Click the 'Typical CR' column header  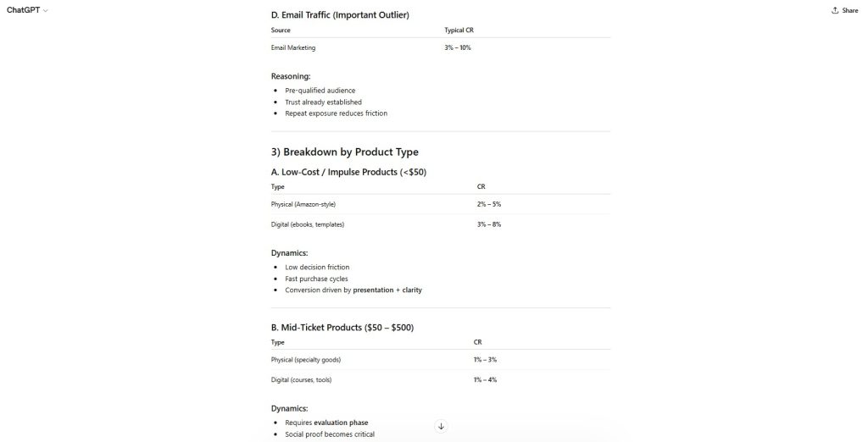[459, 30]
